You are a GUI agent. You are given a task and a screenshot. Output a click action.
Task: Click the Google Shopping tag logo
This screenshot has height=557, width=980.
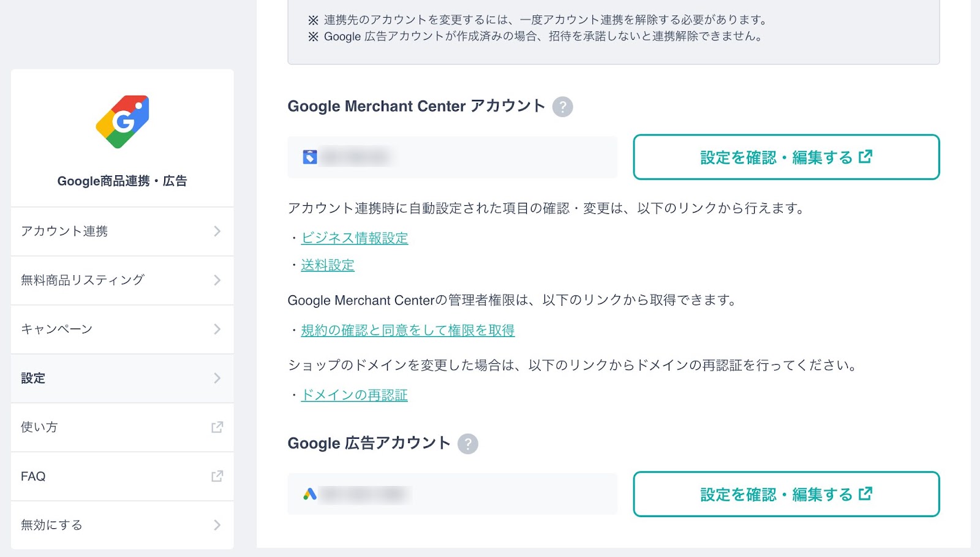[123, 121]
